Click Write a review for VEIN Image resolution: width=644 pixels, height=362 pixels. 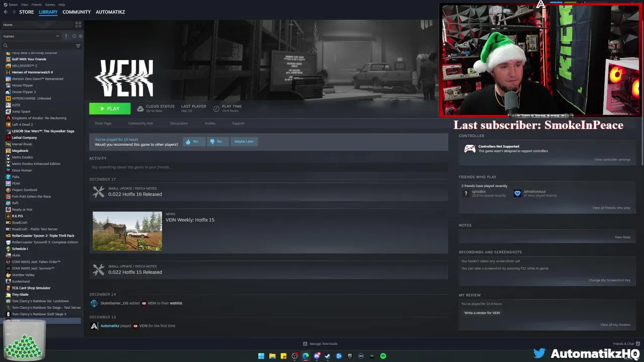pyautogui.click(x=482, y=313)
